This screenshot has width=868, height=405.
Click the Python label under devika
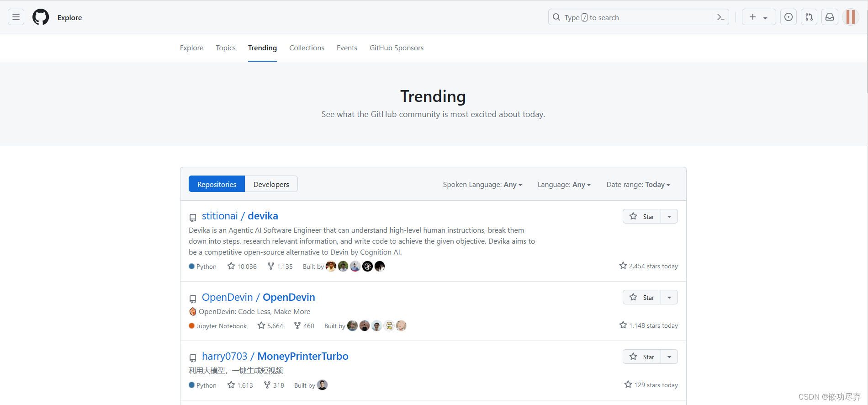click(206, 266)
